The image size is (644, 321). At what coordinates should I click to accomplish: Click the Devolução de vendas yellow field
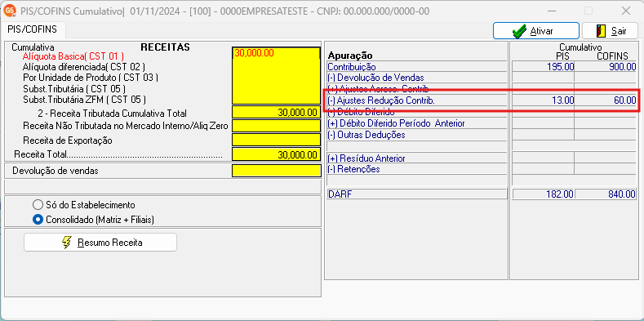(x=276, y=171)
